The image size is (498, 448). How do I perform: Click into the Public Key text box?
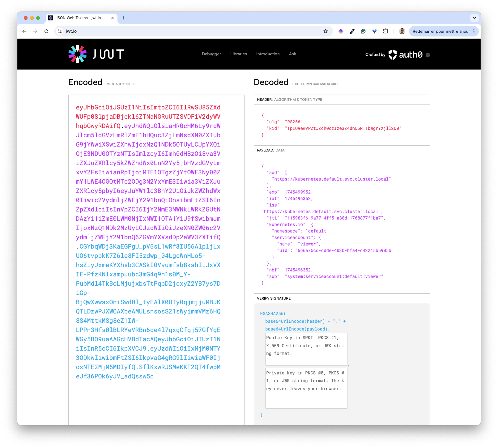306,349
